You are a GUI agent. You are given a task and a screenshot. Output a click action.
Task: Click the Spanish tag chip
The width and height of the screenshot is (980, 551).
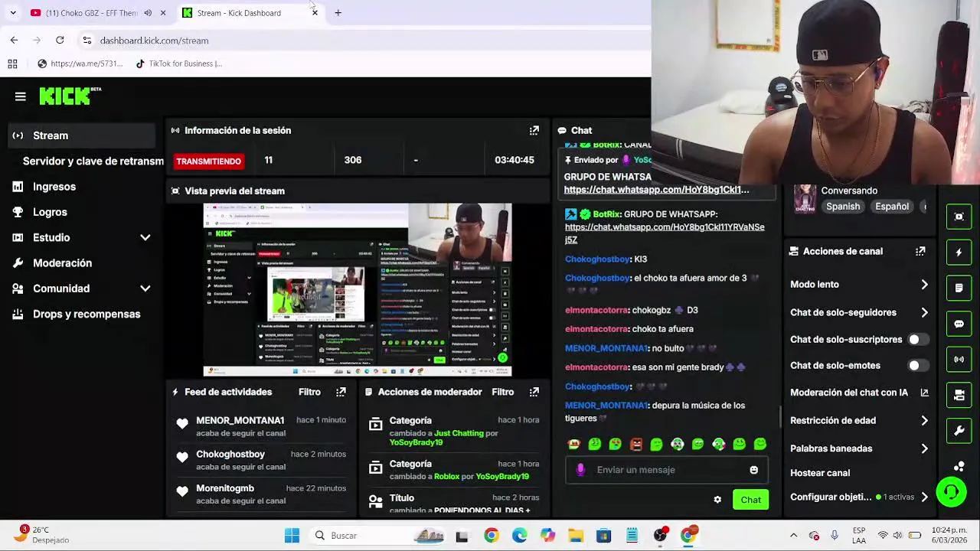pos(843,207)
